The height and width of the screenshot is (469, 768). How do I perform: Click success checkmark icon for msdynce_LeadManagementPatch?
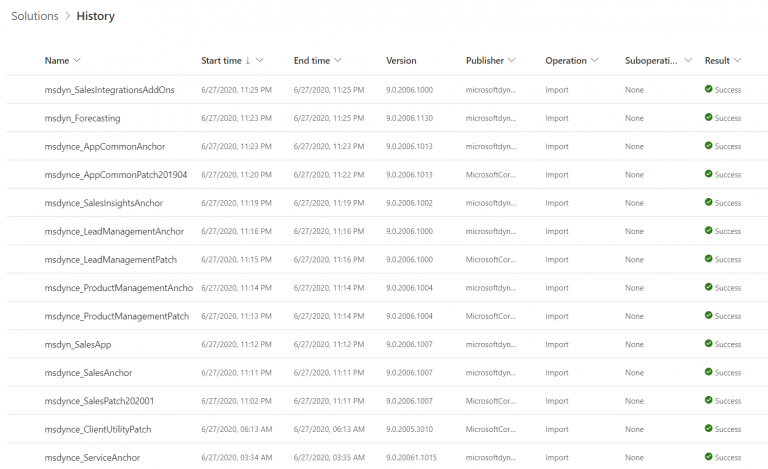tap(708, 258)
